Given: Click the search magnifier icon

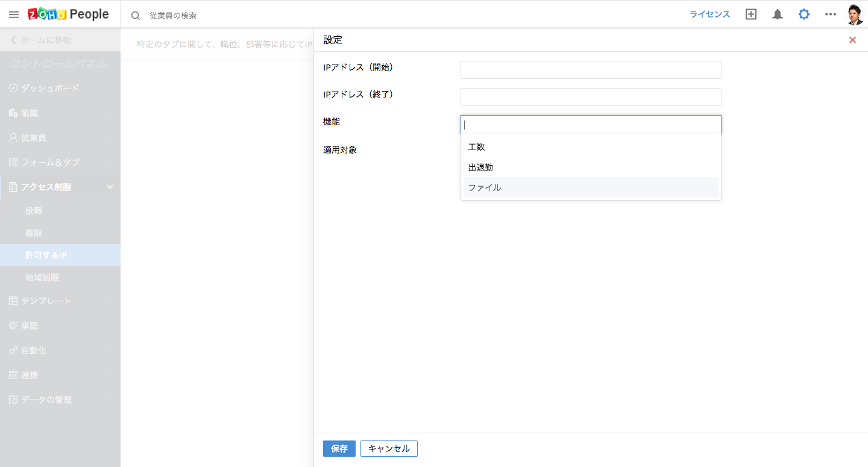Looking at the screenshot, I should [136, 16].
